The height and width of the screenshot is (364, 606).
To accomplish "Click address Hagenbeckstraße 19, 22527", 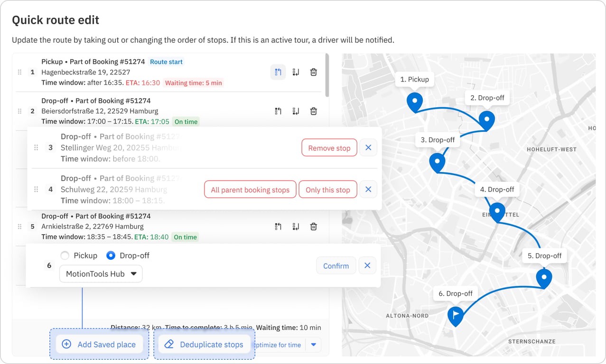I will coord(86,72).
